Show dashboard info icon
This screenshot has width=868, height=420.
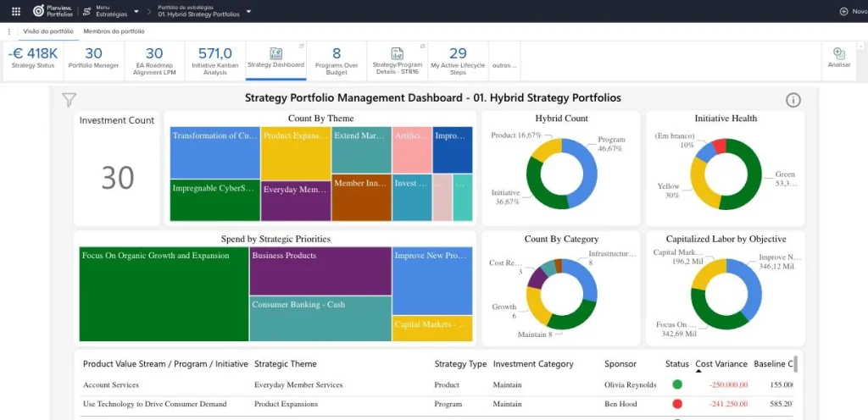pyautogui.click(x=793, y=100)
